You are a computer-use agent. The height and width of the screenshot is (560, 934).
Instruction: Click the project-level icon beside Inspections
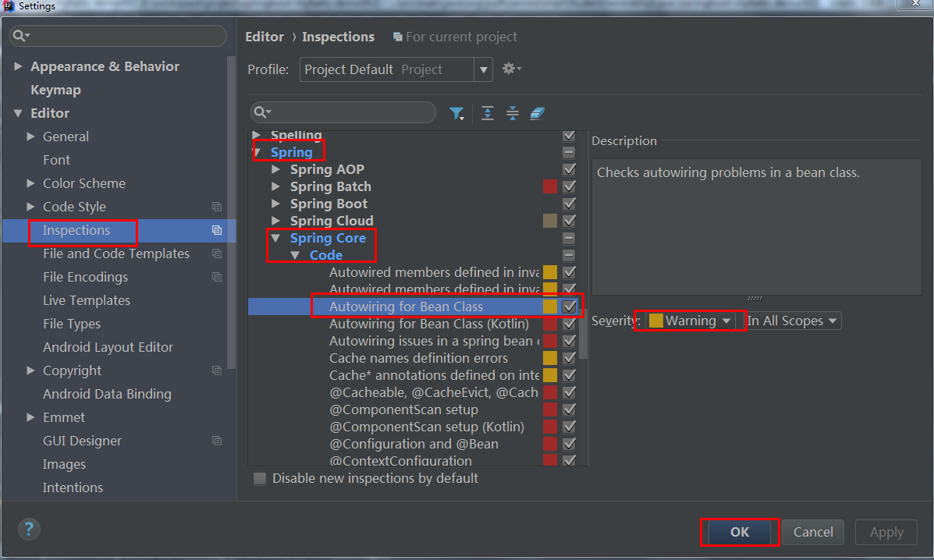pyautogui.click(x=217, y=230)
